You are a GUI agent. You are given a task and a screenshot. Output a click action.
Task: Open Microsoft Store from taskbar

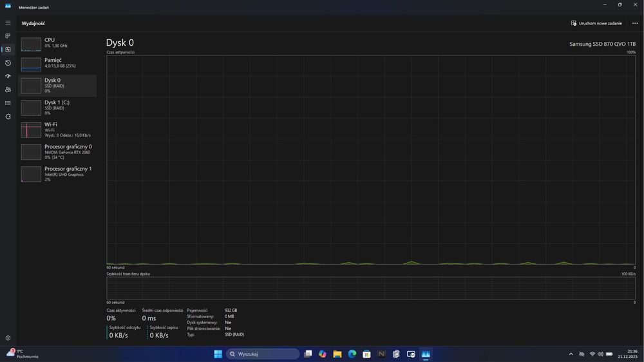tap(367, 354)
